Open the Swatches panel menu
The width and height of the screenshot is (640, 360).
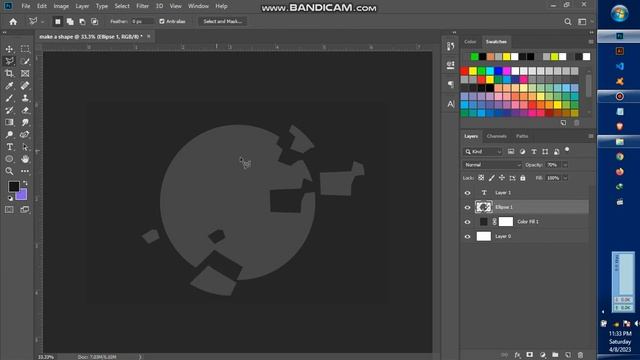click(x=591, y=42)
